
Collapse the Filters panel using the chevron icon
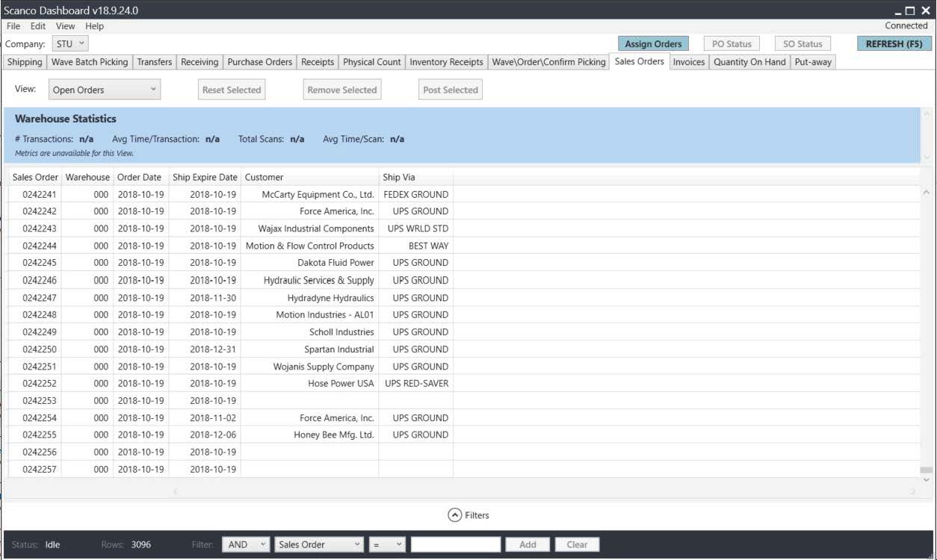coord(454,514)
